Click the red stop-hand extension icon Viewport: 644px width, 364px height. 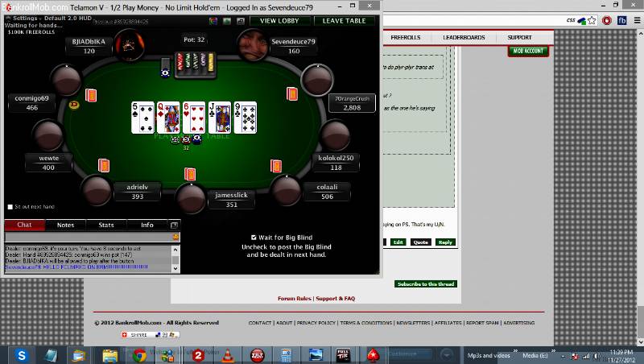[x=607, y=20]
